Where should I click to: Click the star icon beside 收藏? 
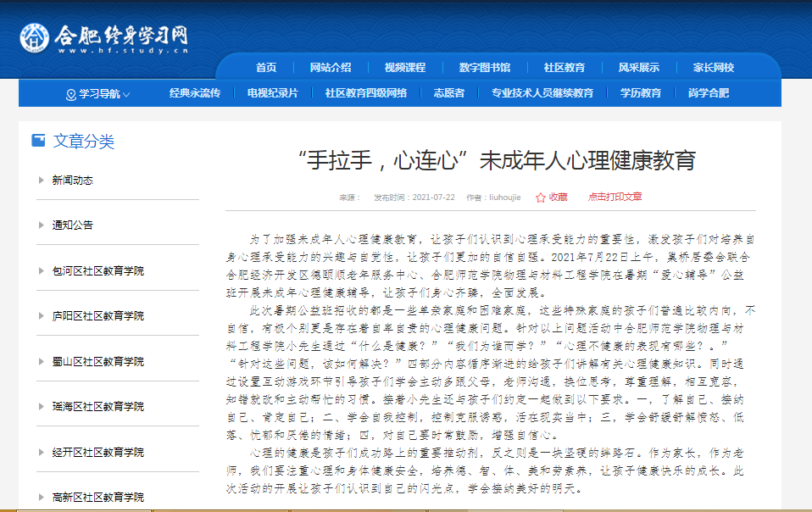pyautogui.click(x=540, y=198)
